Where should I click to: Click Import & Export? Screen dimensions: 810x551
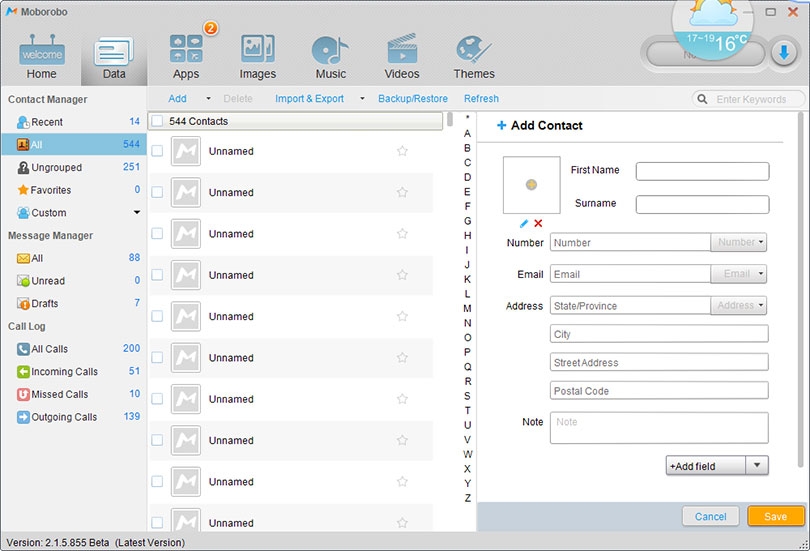pos(309,99)
